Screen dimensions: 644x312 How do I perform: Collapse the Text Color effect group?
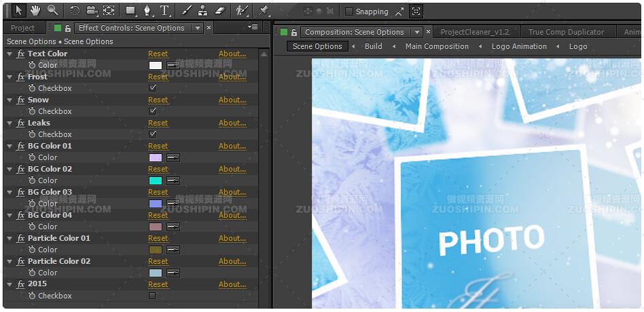(x=10, y=54)
